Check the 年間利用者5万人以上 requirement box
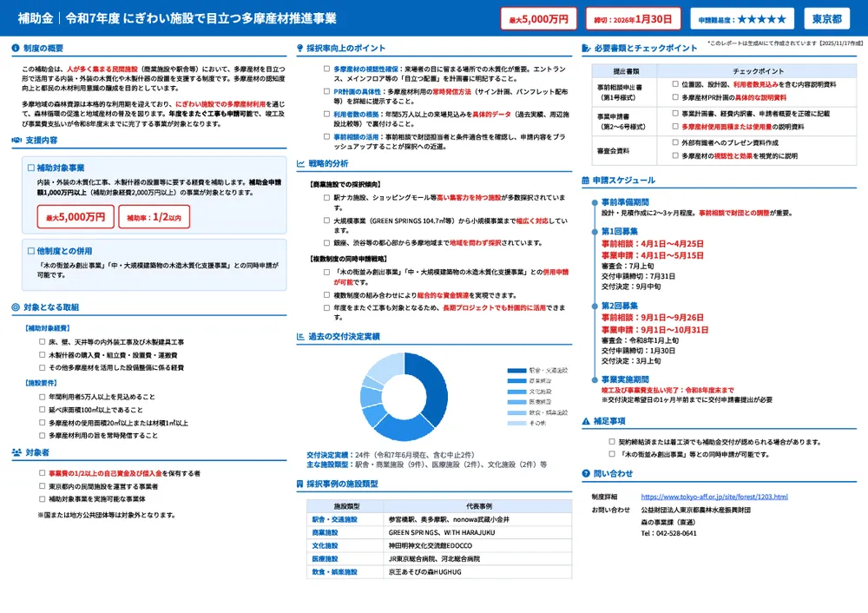This screenshot has height=613, width=868. 43,397
